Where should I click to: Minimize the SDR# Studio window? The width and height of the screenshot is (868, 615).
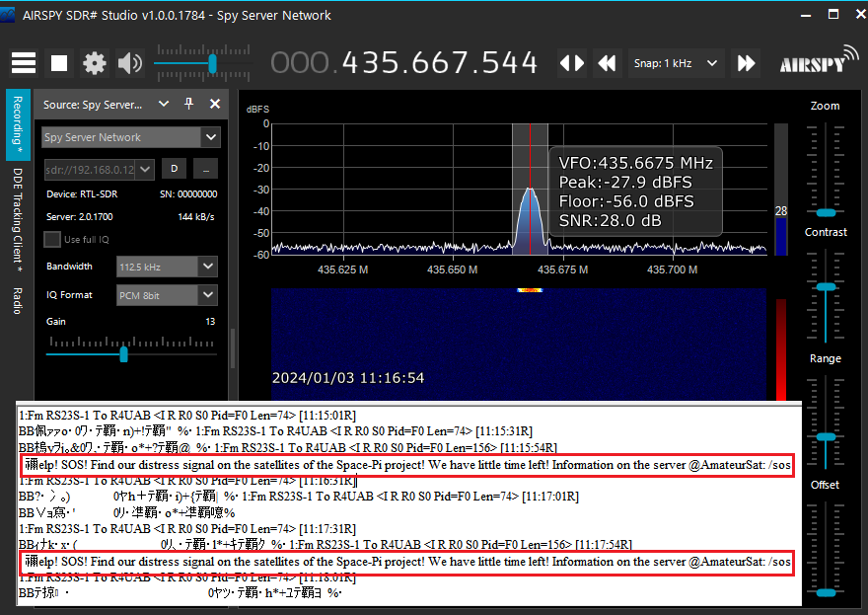click(x=806, y=15)
